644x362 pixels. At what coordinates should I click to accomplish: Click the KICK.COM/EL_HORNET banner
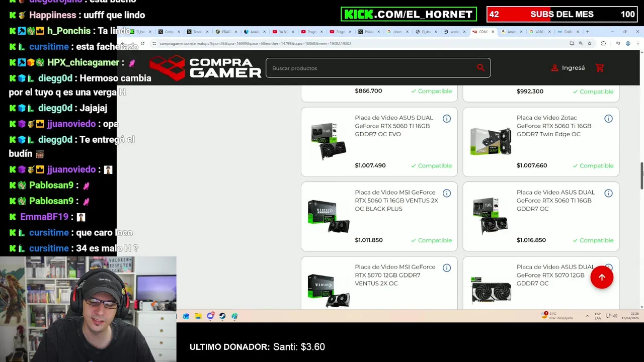tap(409, 14)
